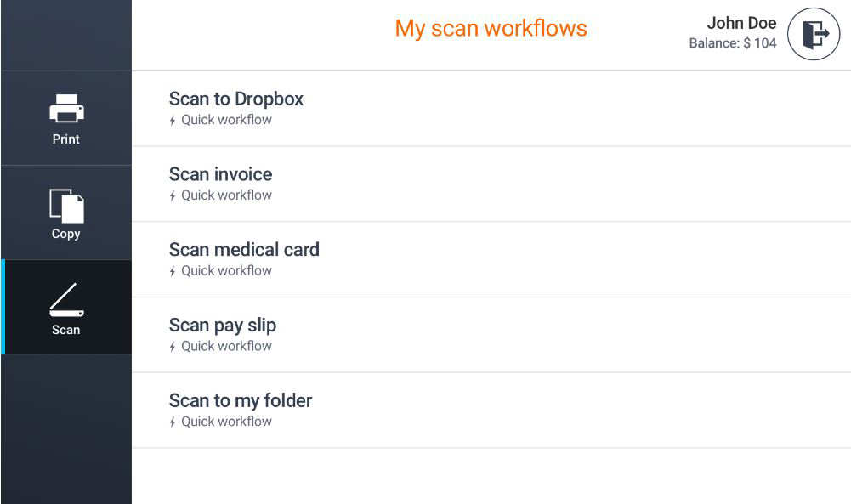Click Quick workflow label under Scan pay slip
This screenshot has width=851, height=504.
click(226, 346)
